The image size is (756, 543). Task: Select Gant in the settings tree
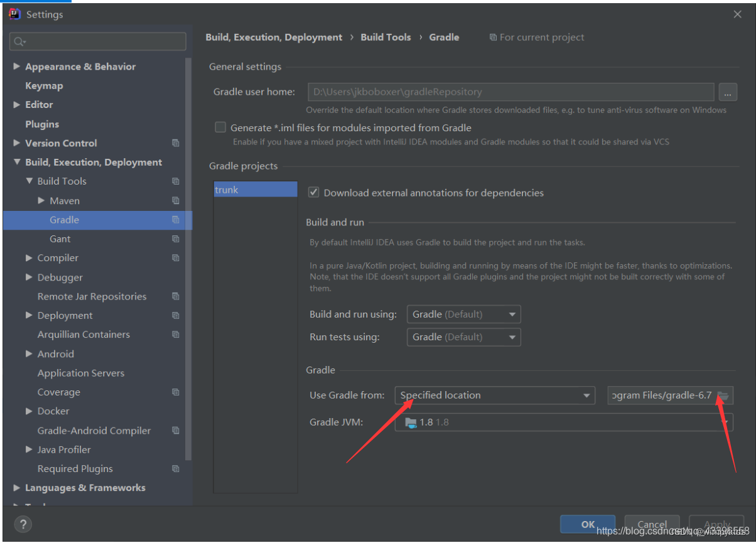pyautogui.click(x=60, y=239)
